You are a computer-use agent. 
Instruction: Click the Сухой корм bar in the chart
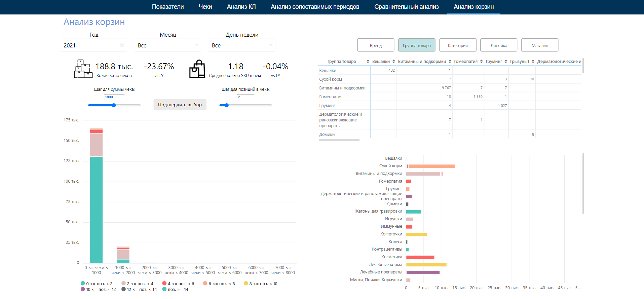tap(431, 166)
